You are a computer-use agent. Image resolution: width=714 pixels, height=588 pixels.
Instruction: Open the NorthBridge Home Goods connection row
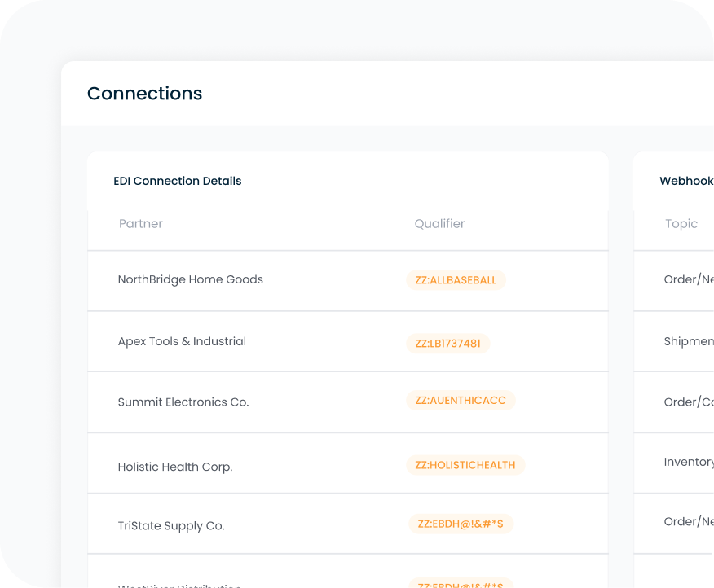pyautogui.click(x=189, y=280)
